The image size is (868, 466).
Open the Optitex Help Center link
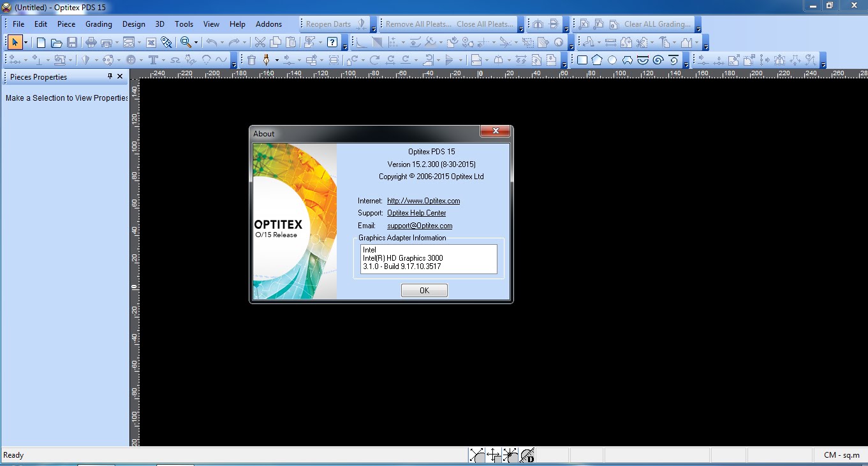pyautogui.click(x=416, y=213)
